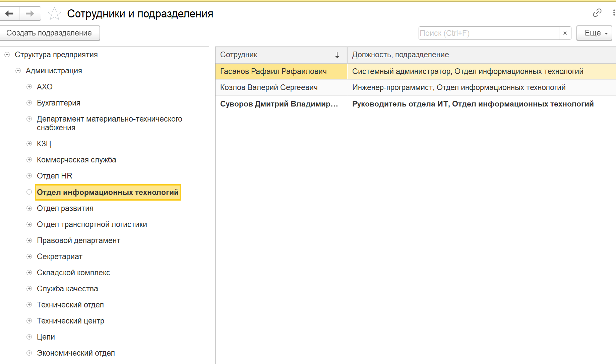The image size is (616, 364).
Task: Collapse the Администрация branch
Action: coord(18,71)
